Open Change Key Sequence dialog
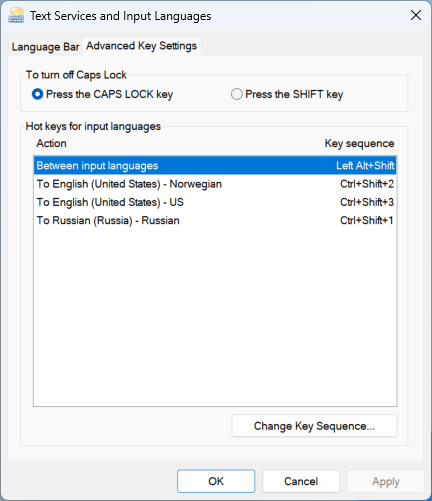Viewport: 432px width, 501px height. point(314,426)
